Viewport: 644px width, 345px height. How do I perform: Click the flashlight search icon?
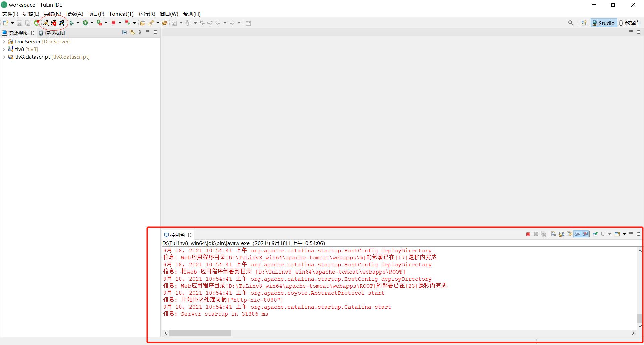pyautogui.click(x=151, y=23)
